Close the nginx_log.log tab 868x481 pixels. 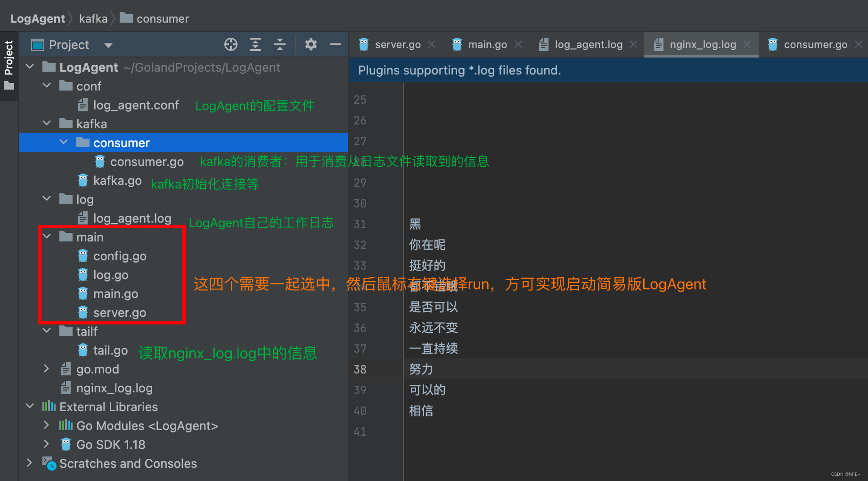click(747, 44)
